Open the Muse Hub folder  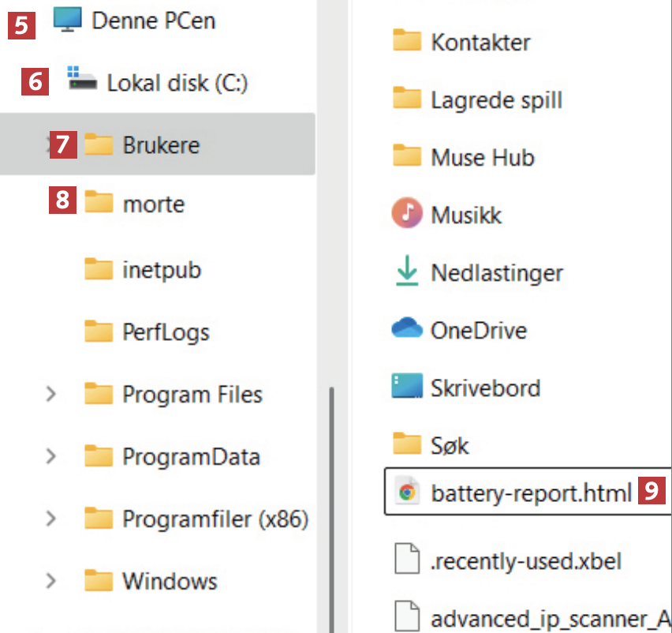click(x=482, y=157)
